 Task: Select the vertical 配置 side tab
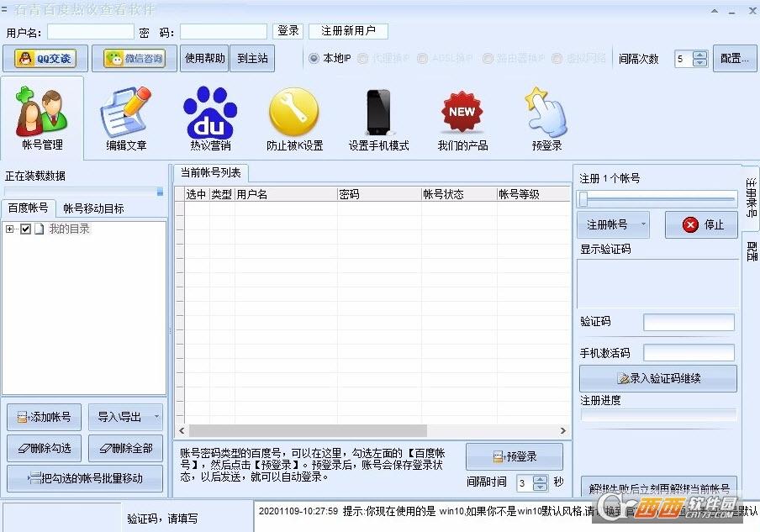751,251
